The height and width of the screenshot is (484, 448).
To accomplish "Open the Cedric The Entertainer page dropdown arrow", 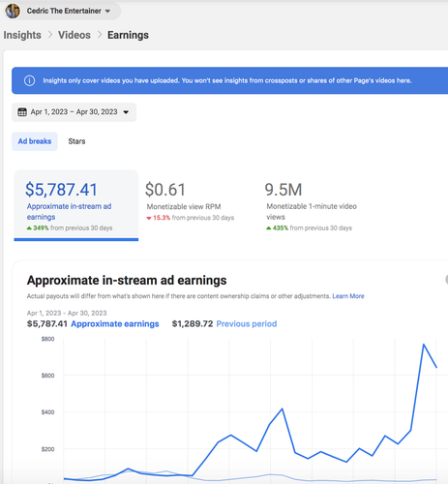I will [107, 12].
